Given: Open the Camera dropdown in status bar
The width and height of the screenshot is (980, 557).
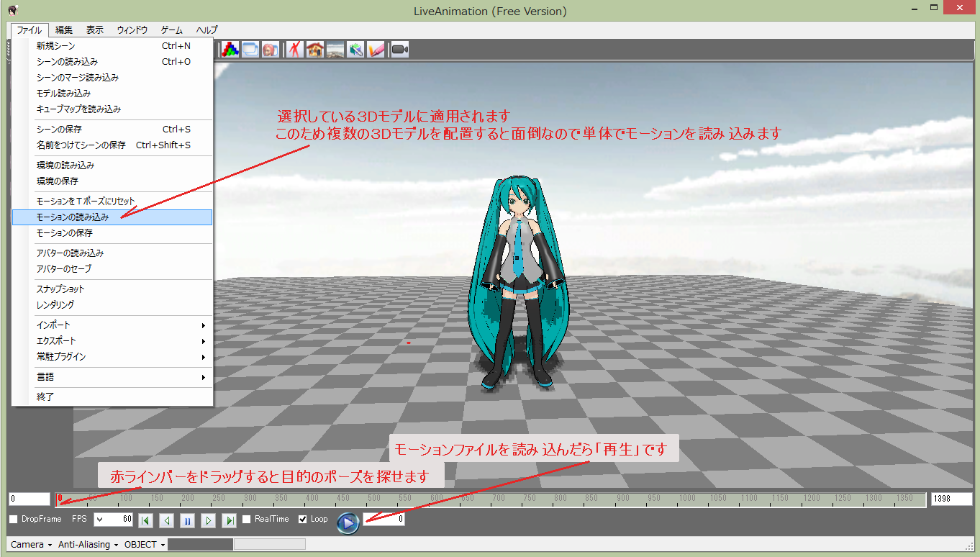Looking at the screenshot, I should pyautogui.click(x=31, y=545).
